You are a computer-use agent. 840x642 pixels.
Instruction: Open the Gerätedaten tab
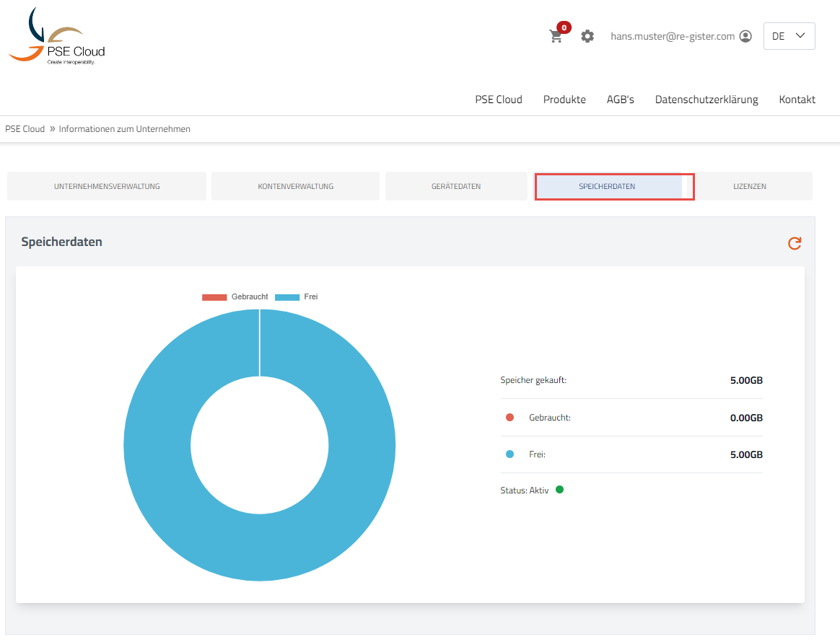pos(456,186)
